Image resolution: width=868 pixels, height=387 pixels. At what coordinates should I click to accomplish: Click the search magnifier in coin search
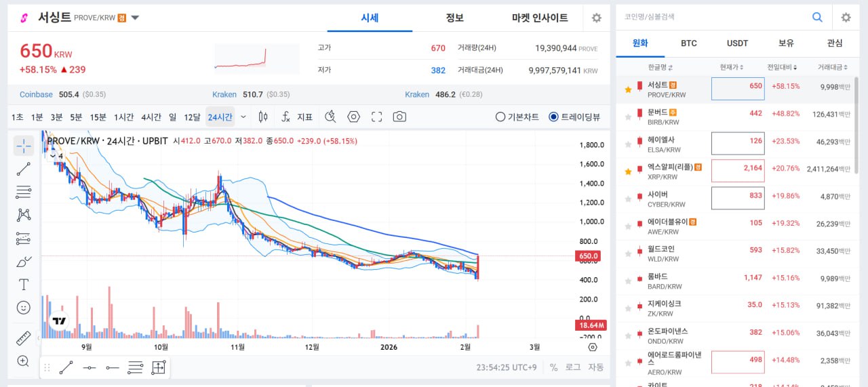coord(818,18)
